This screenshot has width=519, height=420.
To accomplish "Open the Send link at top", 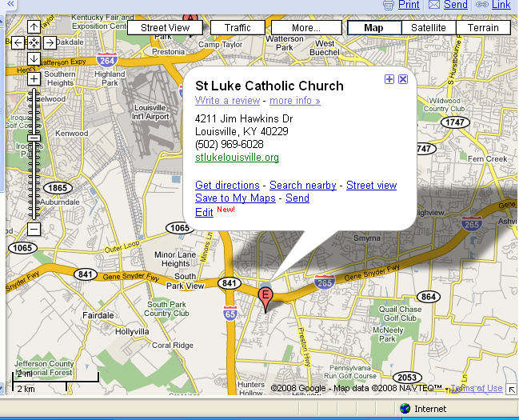I will pos(456,5).
